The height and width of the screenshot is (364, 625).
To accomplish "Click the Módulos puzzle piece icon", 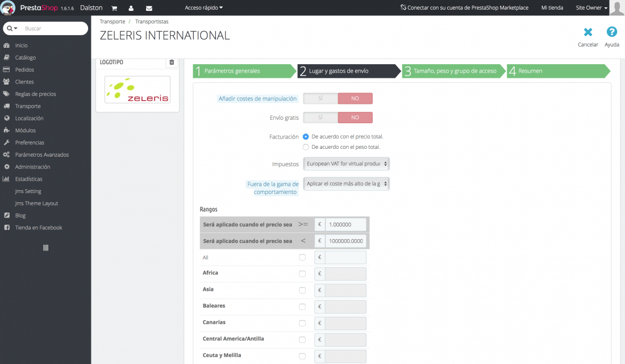I will click(6, 130).
